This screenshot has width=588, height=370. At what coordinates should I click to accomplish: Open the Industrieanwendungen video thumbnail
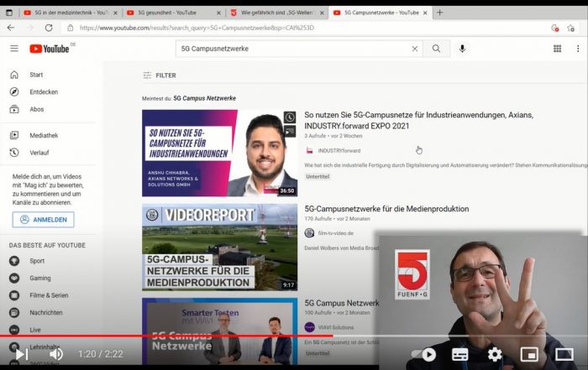point(219,154)
